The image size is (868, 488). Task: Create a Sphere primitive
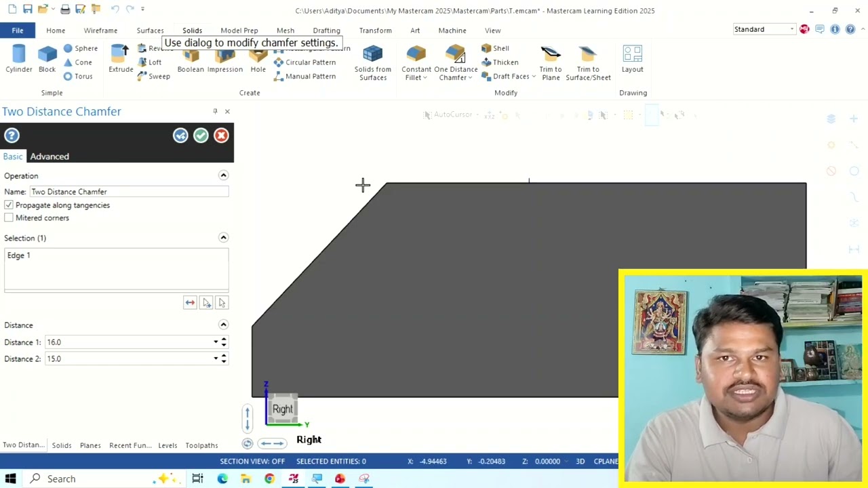click(x=80, y=48)
